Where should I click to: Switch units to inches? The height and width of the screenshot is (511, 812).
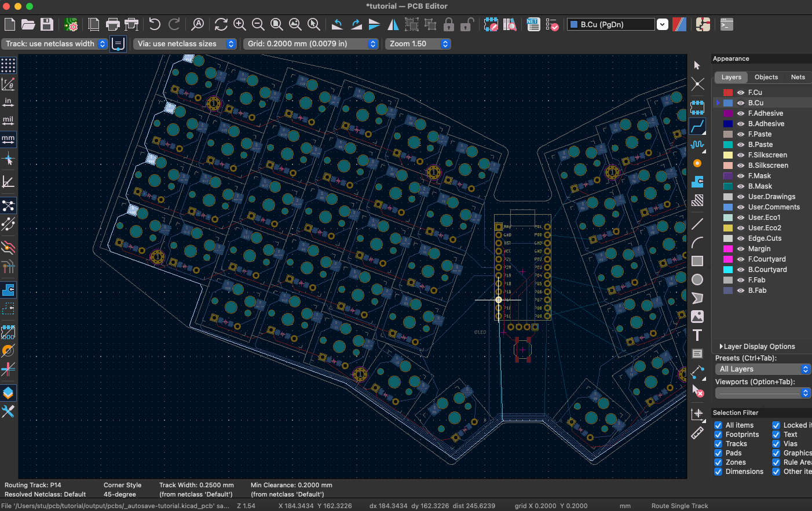pos(8,102)
